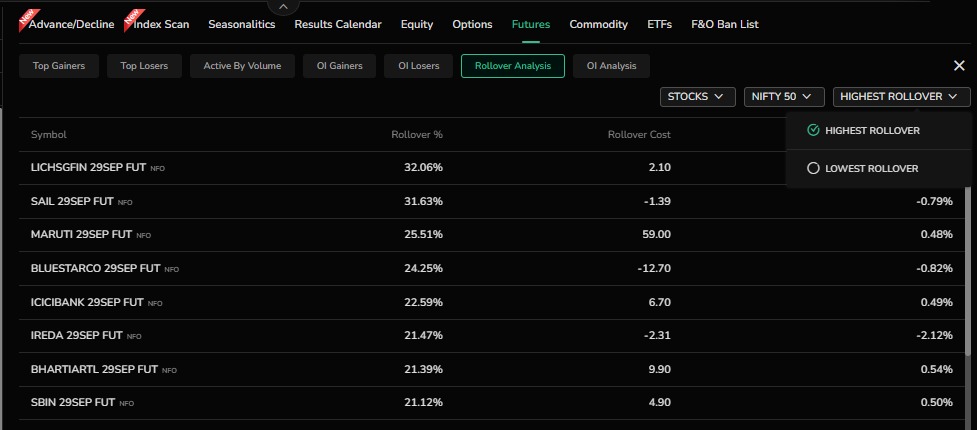
Task: Open the Advance/Decline tab
Action: (x=71, y=24)
